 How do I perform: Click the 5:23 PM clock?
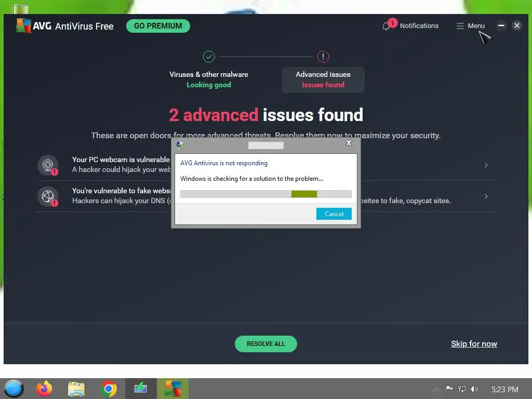coord(505,389)
